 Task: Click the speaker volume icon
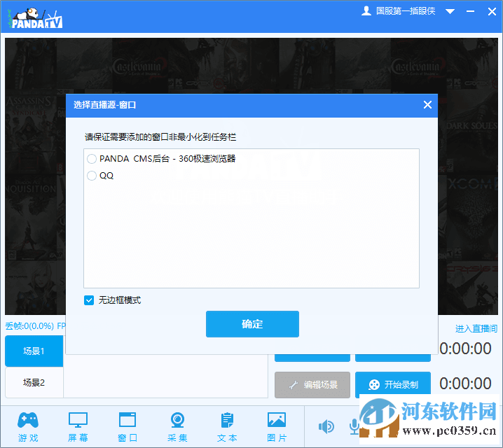pos(326,426)
